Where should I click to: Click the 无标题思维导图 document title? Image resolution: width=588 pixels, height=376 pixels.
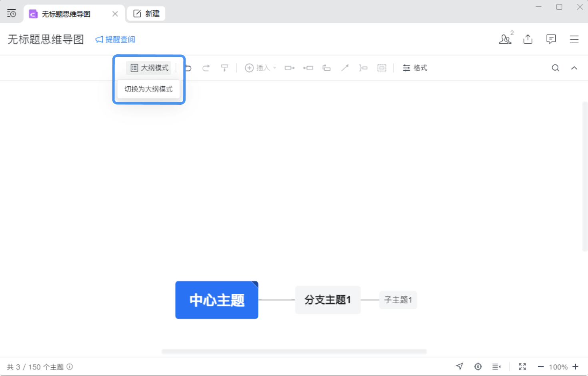coord(46,39)
